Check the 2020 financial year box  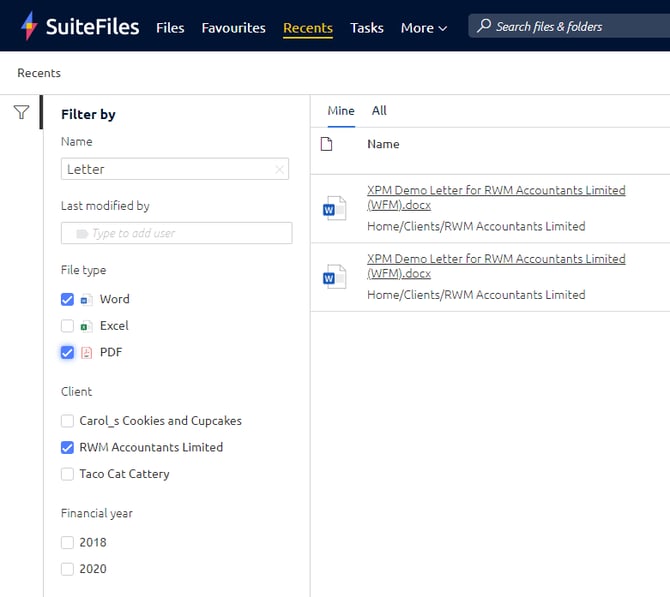(x=67, y=569)
